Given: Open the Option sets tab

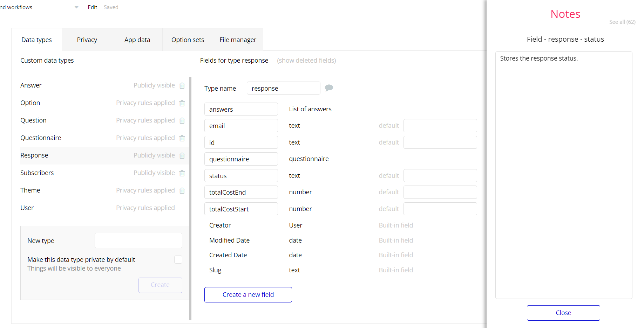Looking at the screenshot, I should coord(188,40).
